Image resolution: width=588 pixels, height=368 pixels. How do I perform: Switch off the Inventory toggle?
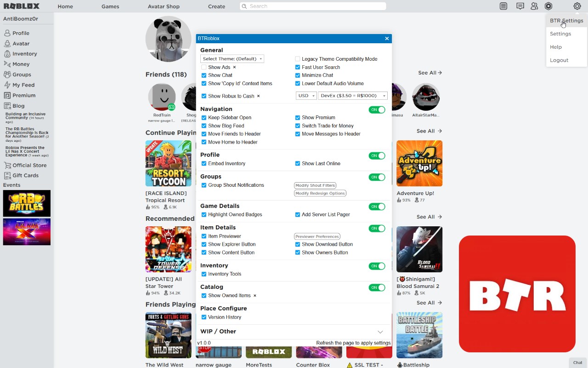click(377, 266)
